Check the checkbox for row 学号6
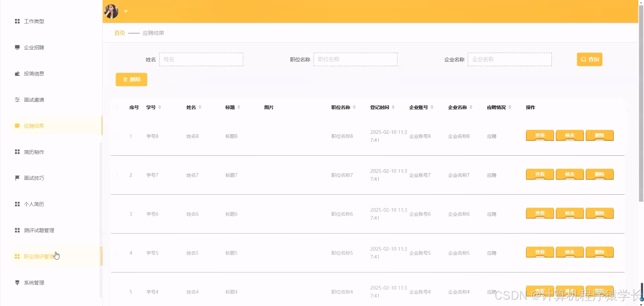This screenshot has width=644, height=306. (x=115, y=214)
